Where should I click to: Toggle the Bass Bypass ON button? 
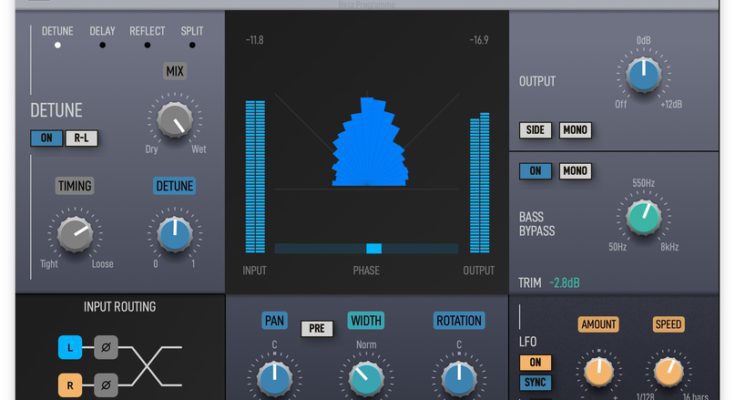[535, 171]
